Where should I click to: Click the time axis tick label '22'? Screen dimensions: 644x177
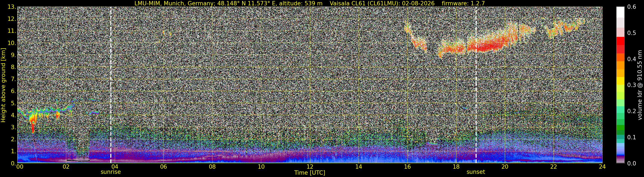(554, 167)
